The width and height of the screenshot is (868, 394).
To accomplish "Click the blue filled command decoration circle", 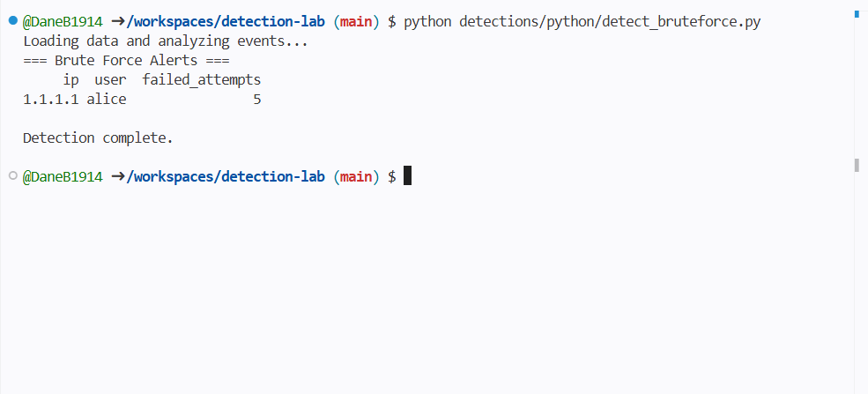I will coord(13,21).
